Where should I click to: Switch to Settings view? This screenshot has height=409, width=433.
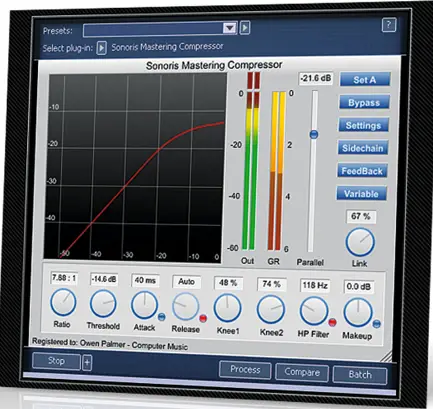pyautogui.click(x=363, y=125)
